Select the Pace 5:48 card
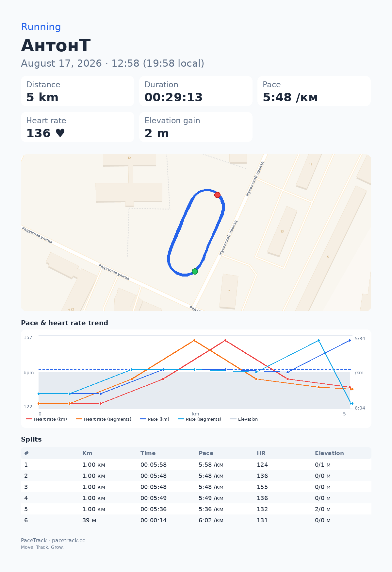392x572 pixels. click(314, 91)
